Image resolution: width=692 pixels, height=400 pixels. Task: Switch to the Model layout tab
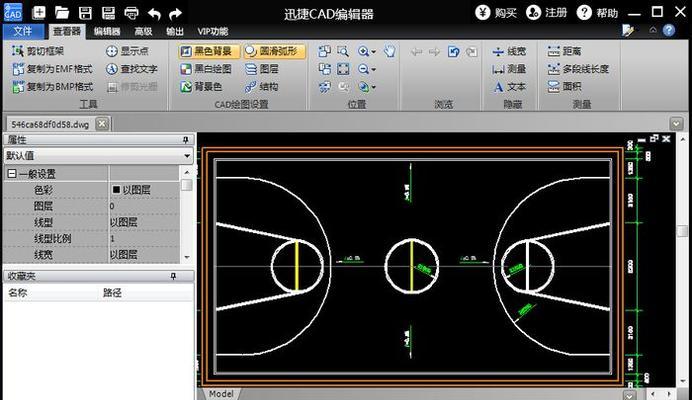221,394
